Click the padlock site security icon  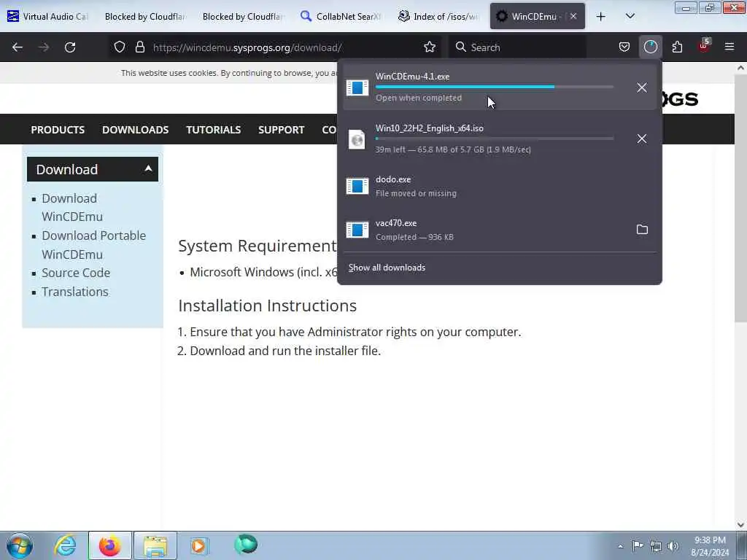pyautogui.click(x=139, y=47)
